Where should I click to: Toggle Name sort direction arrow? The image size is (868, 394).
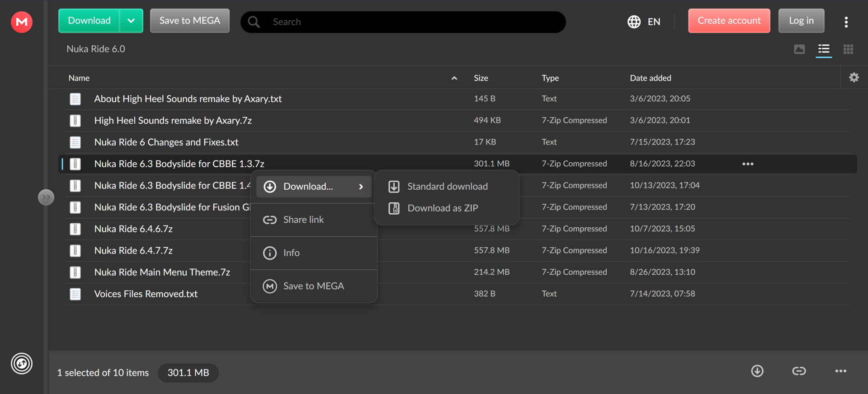(x=454, y=78)
